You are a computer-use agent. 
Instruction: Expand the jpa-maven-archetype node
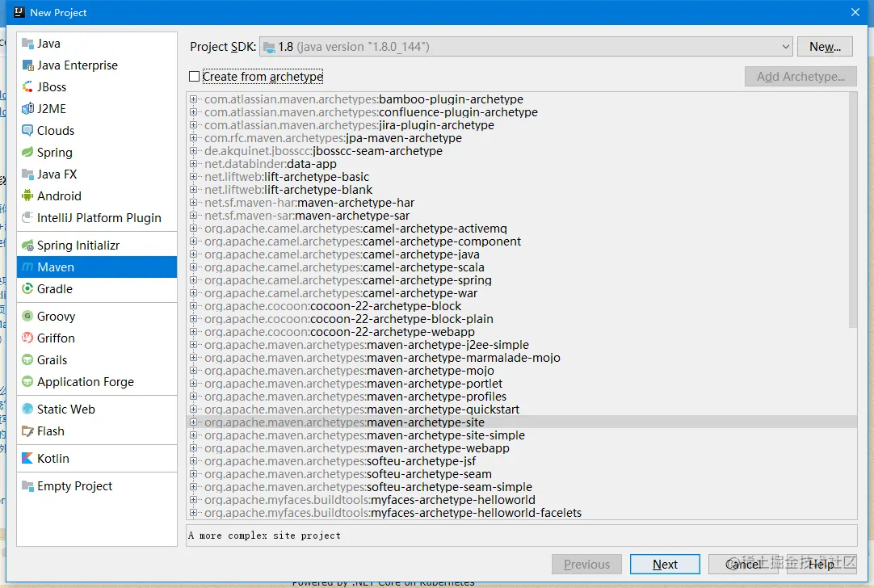coord(193,137)
